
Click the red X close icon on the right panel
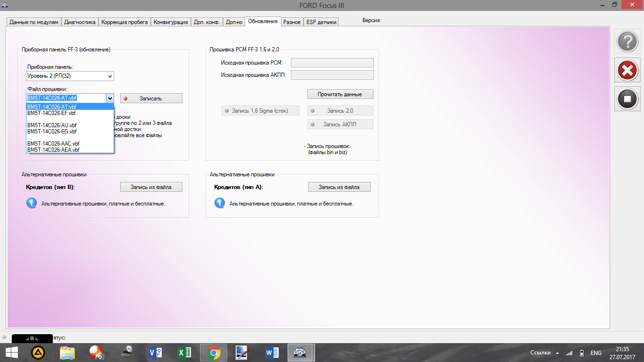tap(627, 71)
